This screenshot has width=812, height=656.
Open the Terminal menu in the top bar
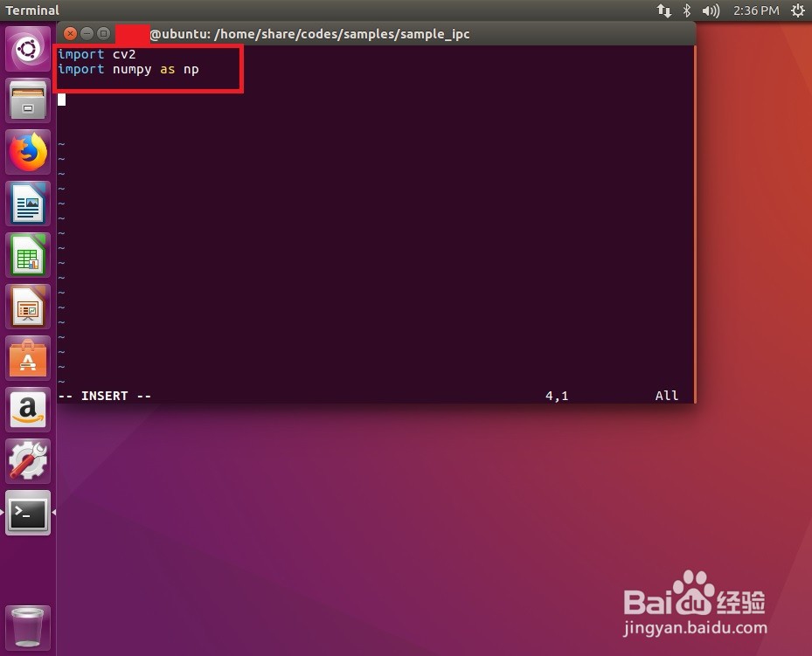(32, 10)
